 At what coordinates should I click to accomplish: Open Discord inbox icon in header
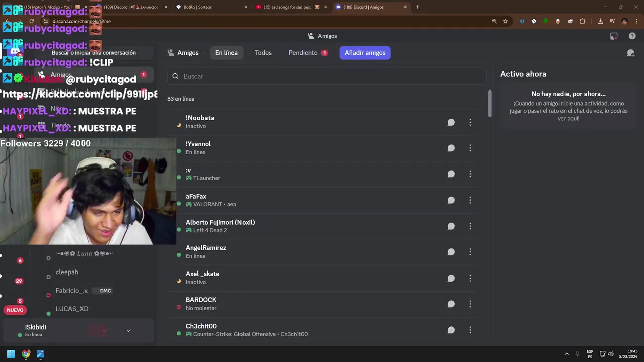coord(614,36)
